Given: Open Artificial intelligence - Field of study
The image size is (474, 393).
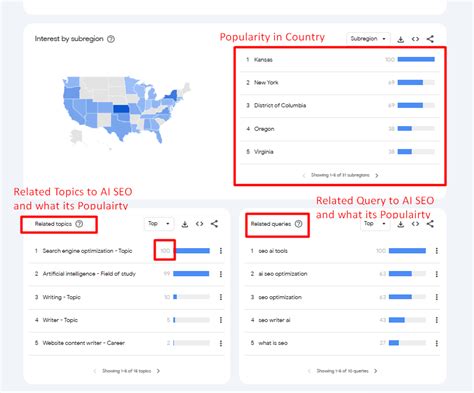Looking at the screenshot, I should (x=89, y=274).
